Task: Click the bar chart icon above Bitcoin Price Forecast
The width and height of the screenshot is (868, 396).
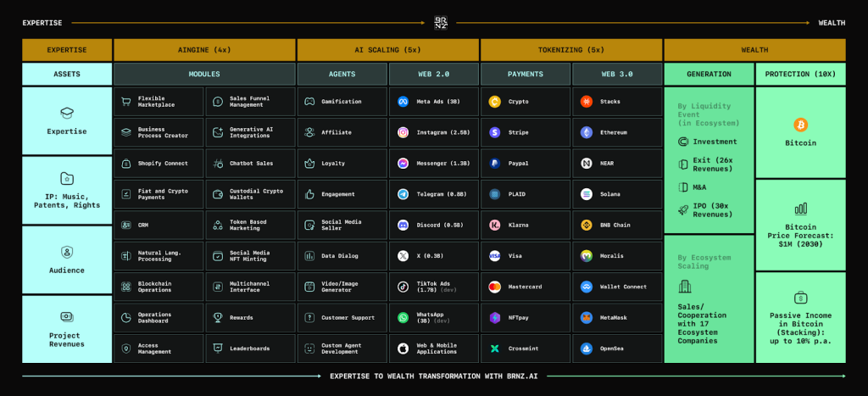Action: tap(800, 209)
